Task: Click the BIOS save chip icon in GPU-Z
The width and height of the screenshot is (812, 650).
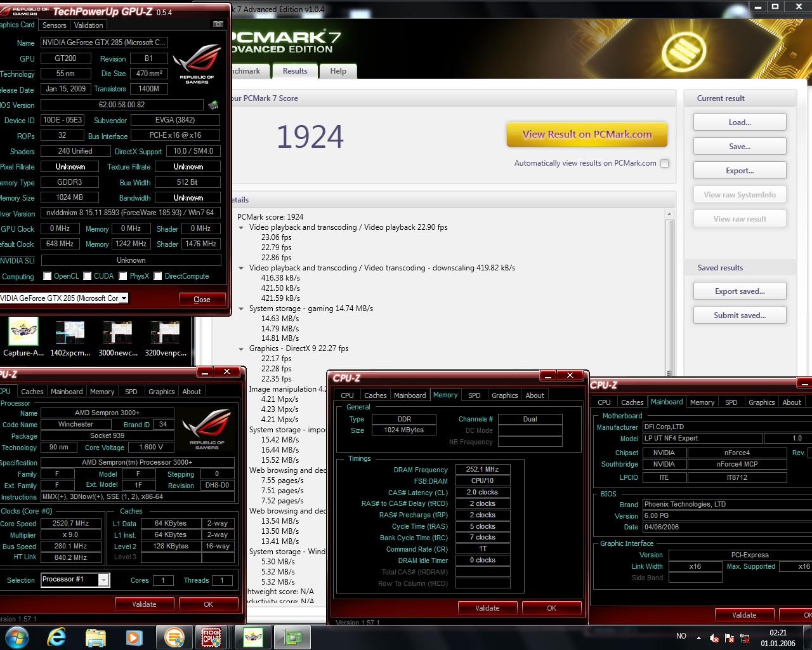Action: coord(213,105)
